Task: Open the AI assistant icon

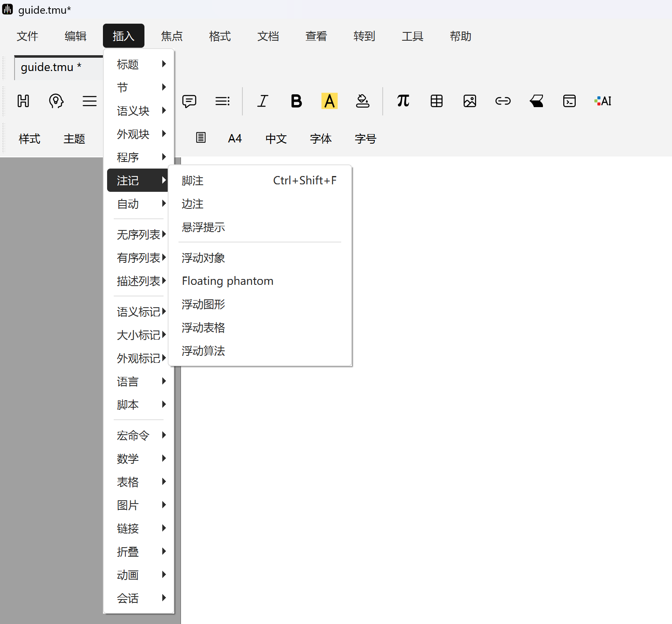Action: 603,101
